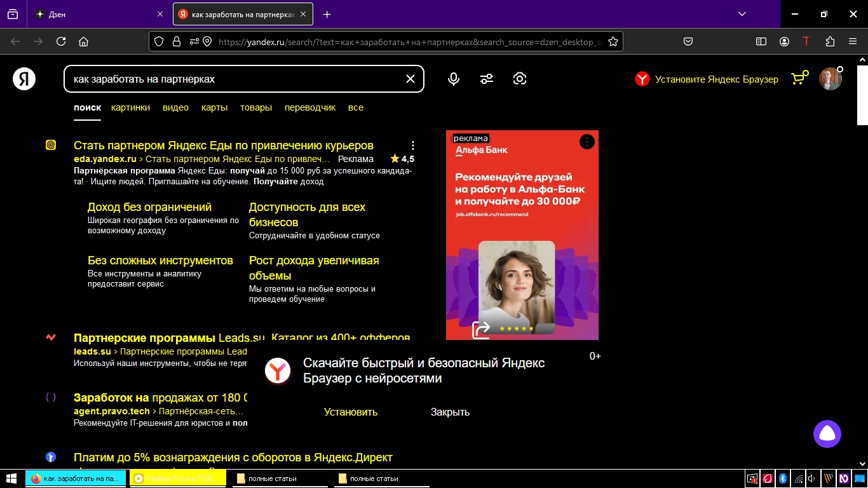Open the Alice assistant purple button
This screenshot has width=868, height=488.
tap(827, 434)
